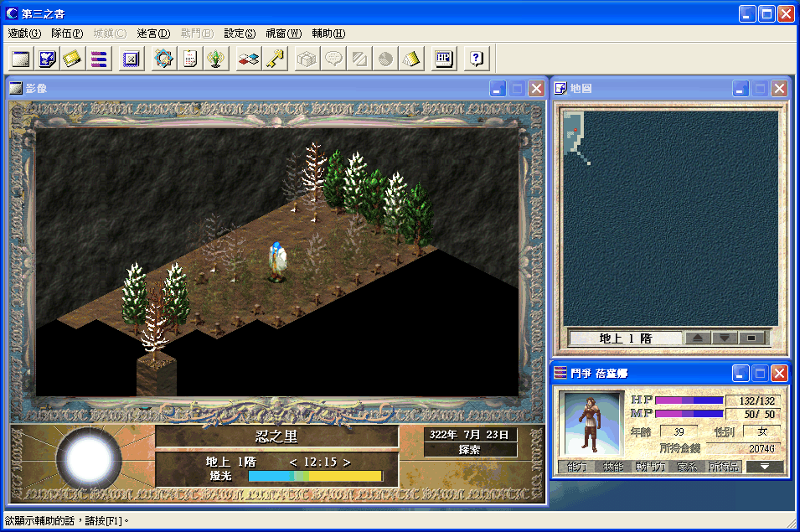The height and width of the screenshot is (532, 800).
Task: Click the map square reset button
Action: coord(752,338)
